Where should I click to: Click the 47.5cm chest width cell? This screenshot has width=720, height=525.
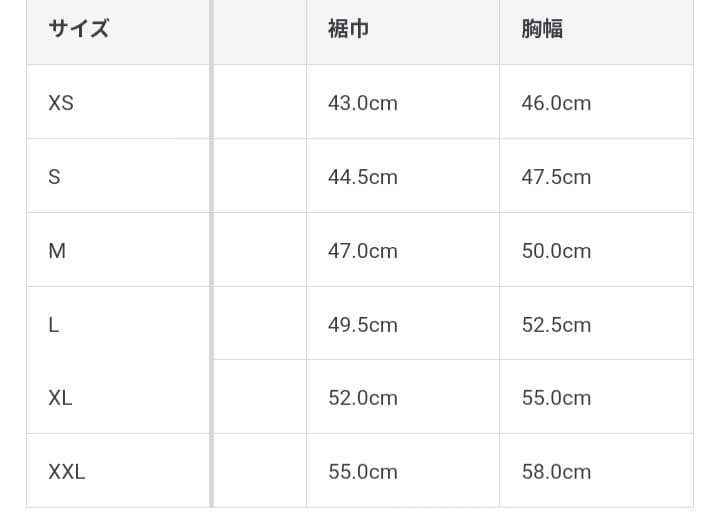[x=556, y=177]
